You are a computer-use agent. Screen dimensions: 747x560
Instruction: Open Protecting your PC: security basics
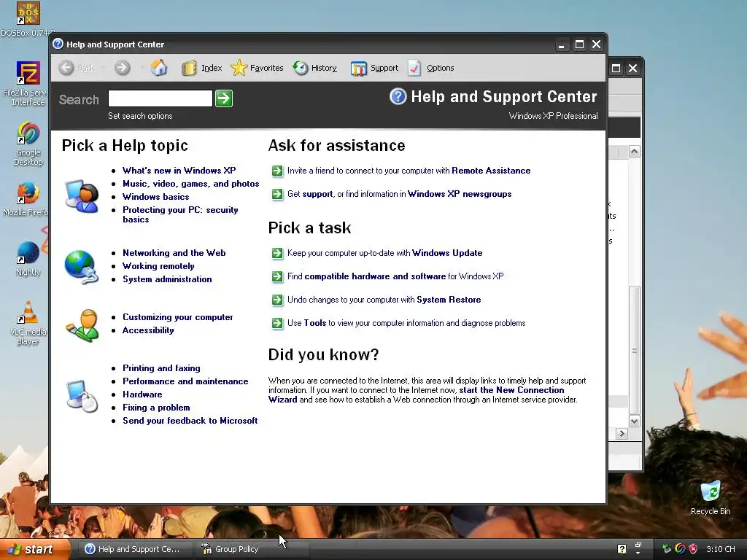click(x=180, y=215)
